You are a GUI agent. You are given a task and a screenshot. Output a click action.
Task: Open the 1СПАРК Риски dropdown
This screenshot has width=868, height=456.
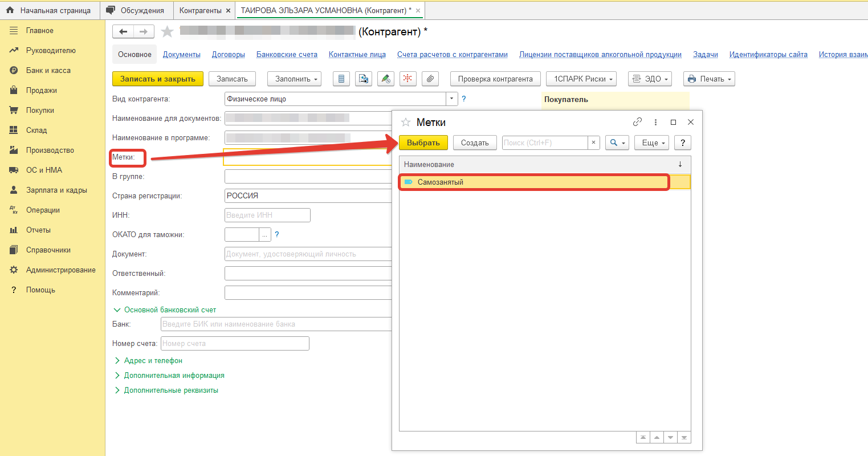[581, 79]
